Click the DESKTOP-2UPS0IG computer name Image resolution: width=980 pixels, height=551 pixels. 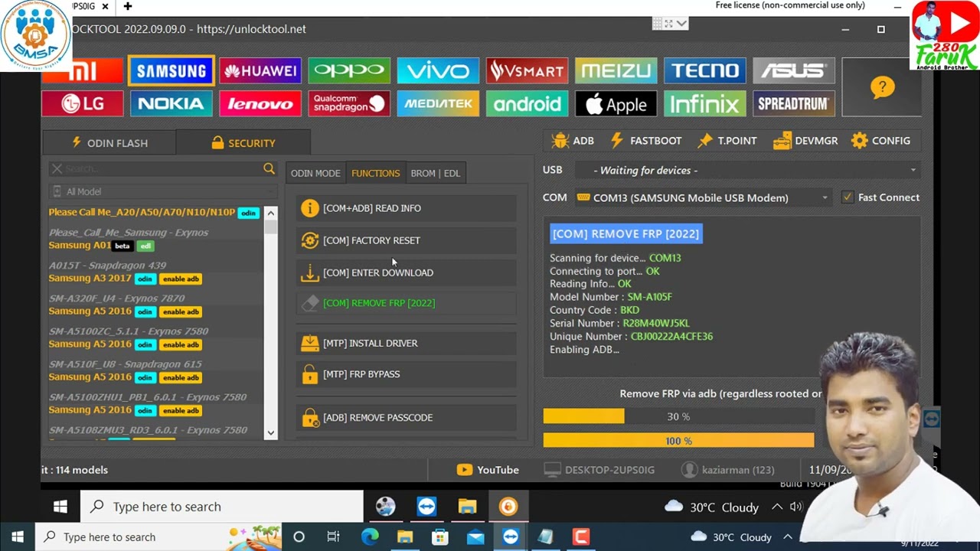coord(599,470)
